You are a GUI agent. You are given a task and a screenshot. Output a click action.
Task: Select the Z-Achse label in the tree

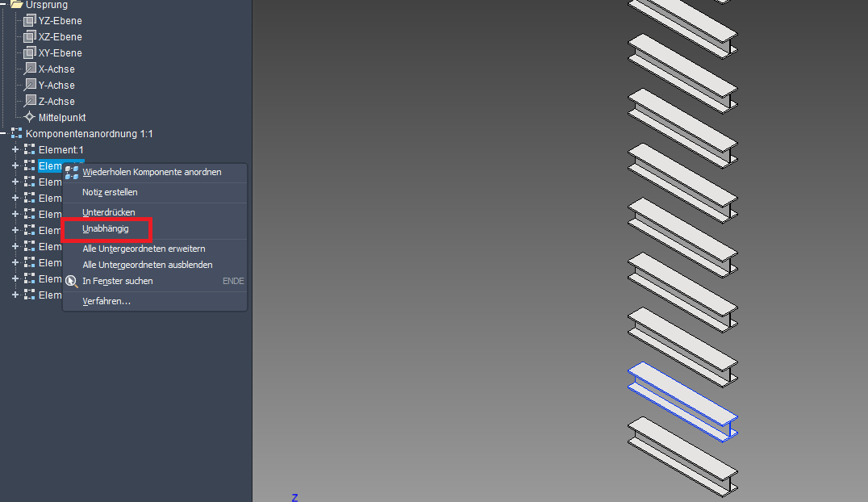click(56, 101)
